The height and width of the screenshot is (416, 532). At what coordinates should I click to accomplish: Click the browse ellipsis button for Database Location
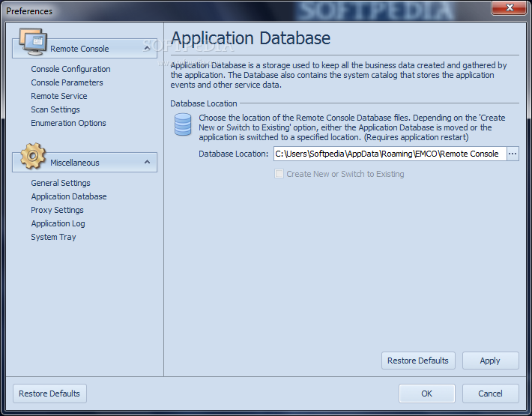tap(513, 154)
